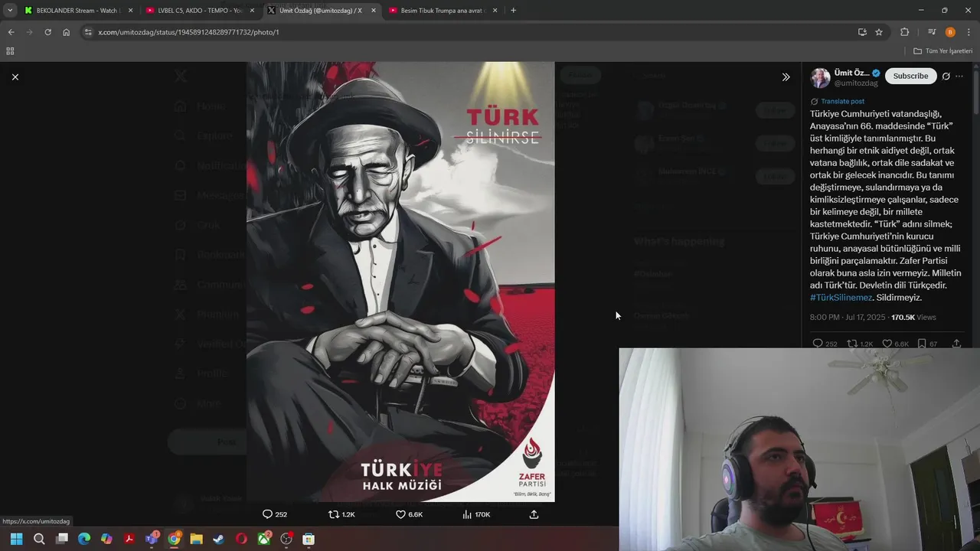Open the tab search dropdown
This screenshot has width=980, height=551.
coord(9,11)
